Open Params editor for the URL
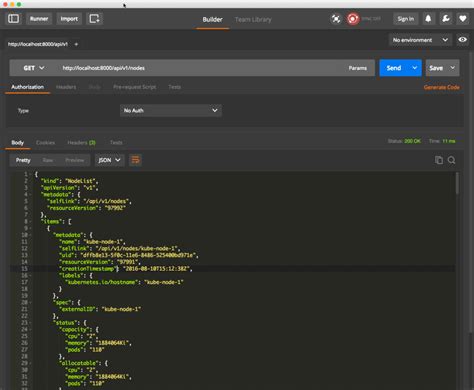Viewport: 474px width, 390px height. point(358,68)
